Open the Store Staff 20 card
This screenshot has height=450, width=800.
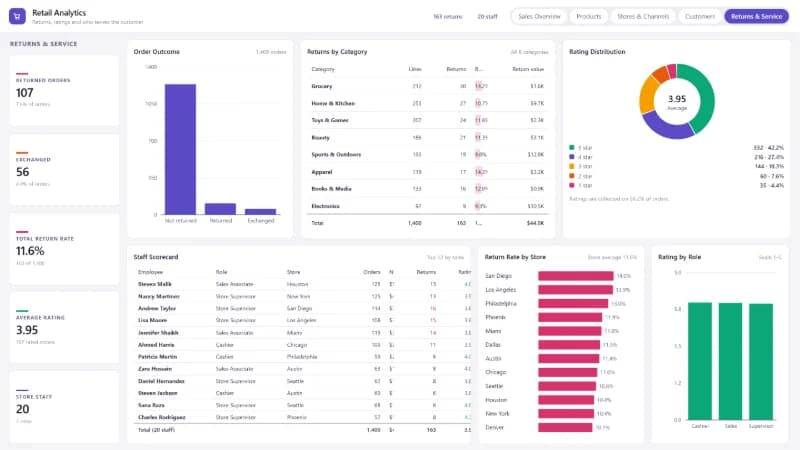(x=64, y=407)
